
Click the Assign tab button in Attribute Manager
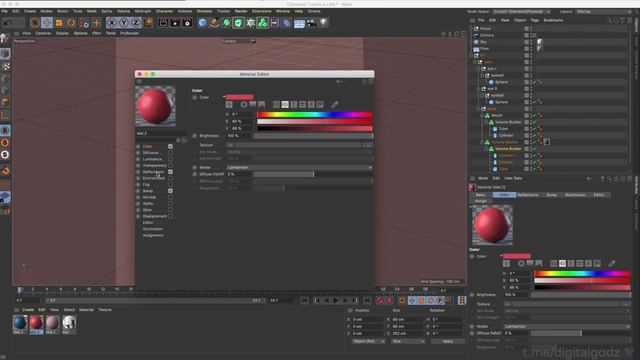pos(480,201)
